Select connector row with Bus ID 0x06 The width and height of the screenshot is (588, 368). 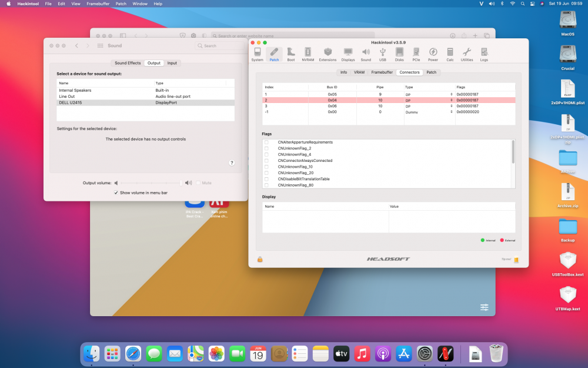[x=389, y=106]
